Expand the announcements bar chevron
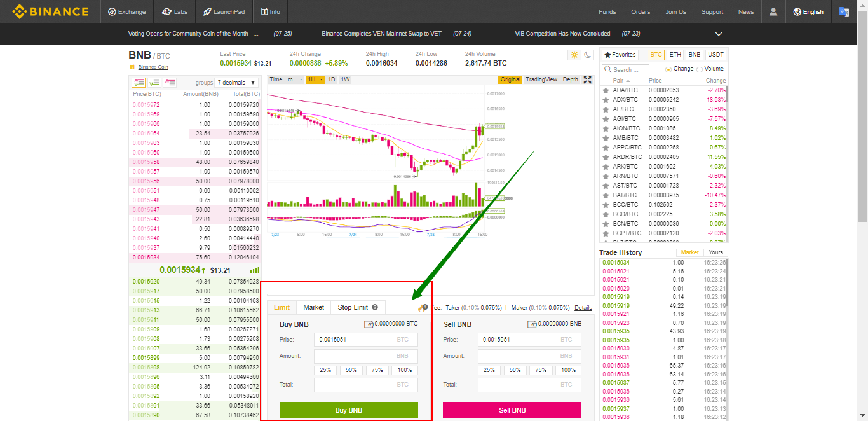Viewport: 868px width, 421px height. (x=719, y=34)
